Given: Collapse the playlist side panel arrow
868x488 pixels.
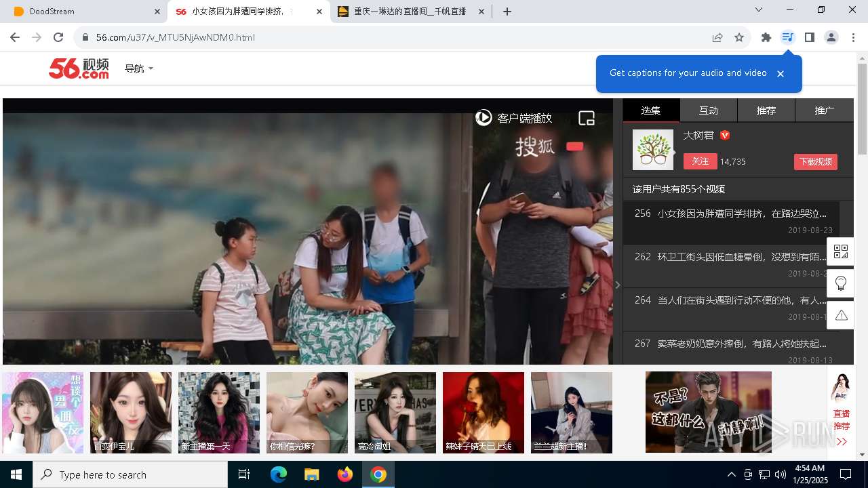Looking at the screenshot, I should [617, 285].
